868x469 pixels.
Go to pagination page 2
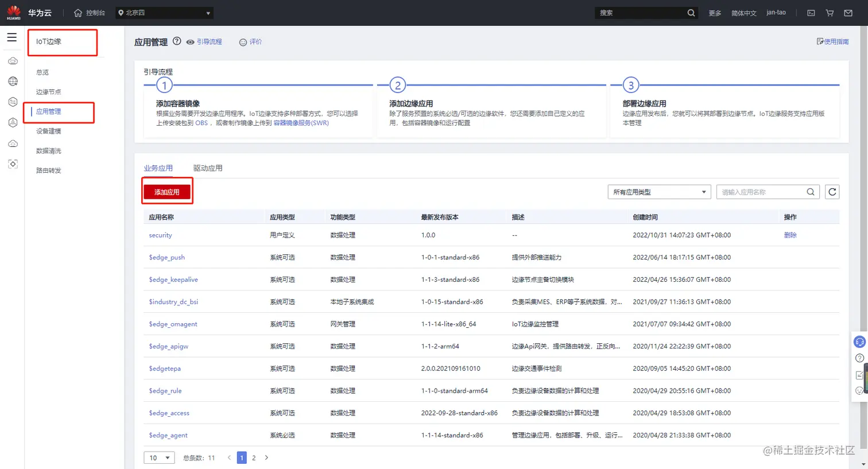tap(254, 458)
